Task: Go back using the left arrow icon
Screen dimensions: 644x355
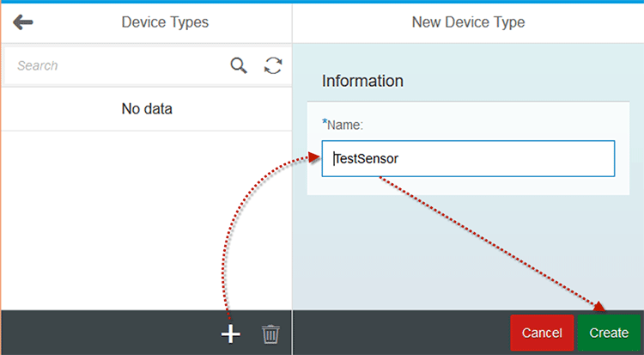Action: pyautogui.click(x=23, y=22)
